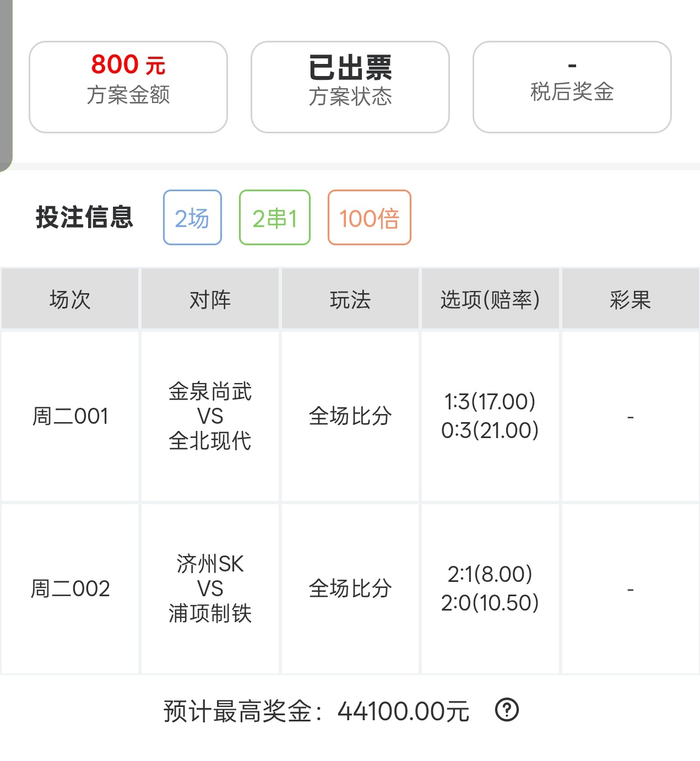Select the 周二002 match cell
Viewport: 700px width, 761px height.
[70, 589]
